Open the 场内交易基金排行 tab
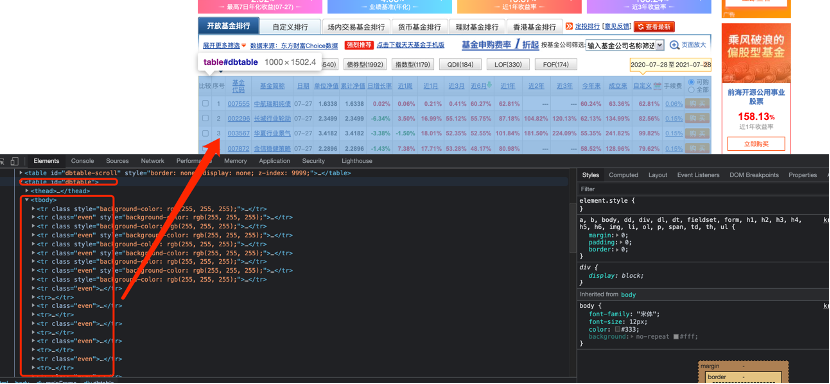This screenshot has width=830, height=384. coord(356,27)
